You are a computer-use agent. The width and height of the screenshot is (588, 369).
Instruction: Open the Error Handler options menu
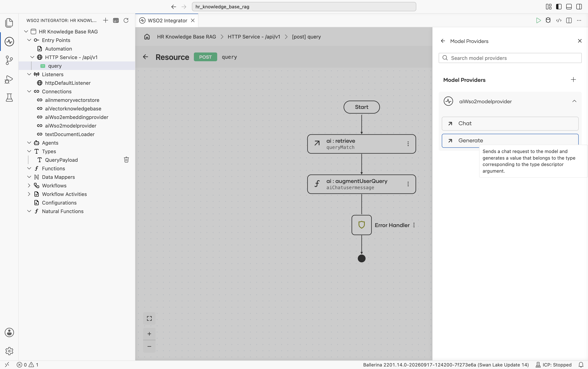414,225
